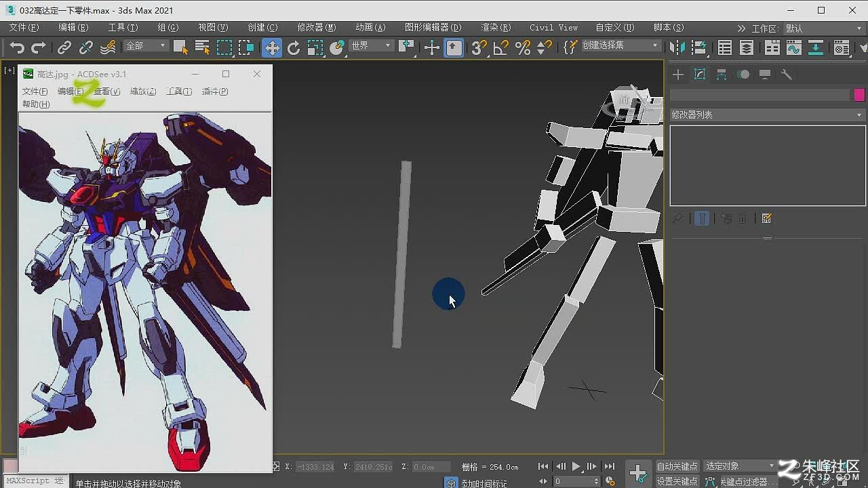Open the Schematic View
This screenshot has width=868, height=488.
(x=816, y=47)
